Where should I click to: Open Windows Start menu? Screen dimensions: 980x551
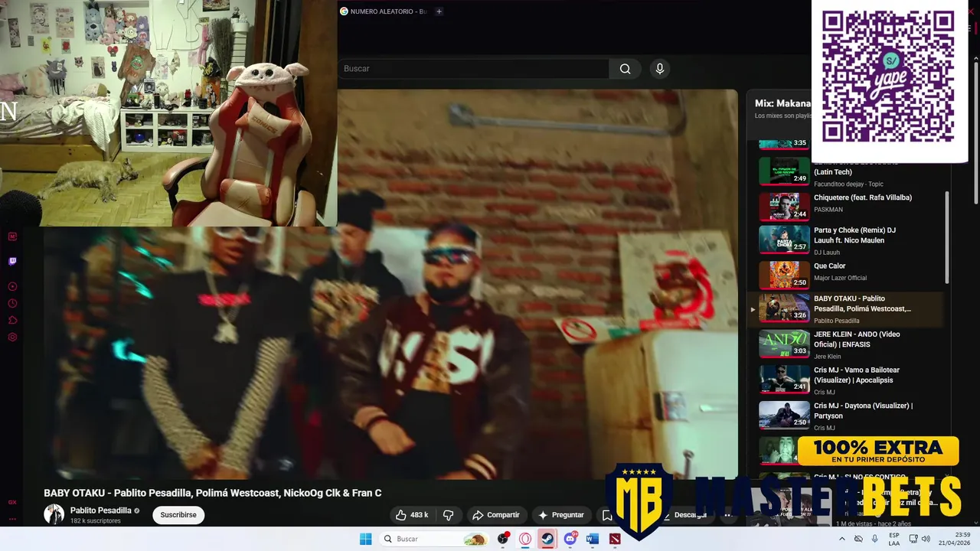pyautogui.click(x=366, y=539)
